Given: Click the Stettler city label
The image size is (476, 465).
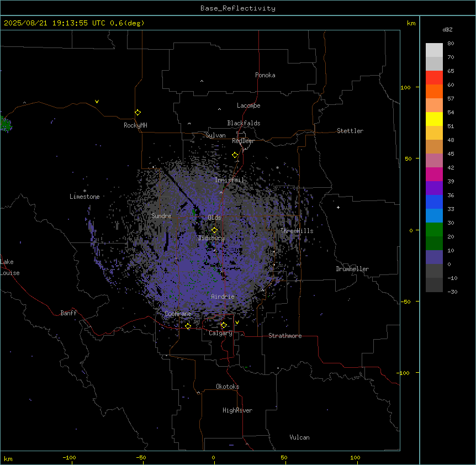Looking at the screenshot, I should pos(350,131).
